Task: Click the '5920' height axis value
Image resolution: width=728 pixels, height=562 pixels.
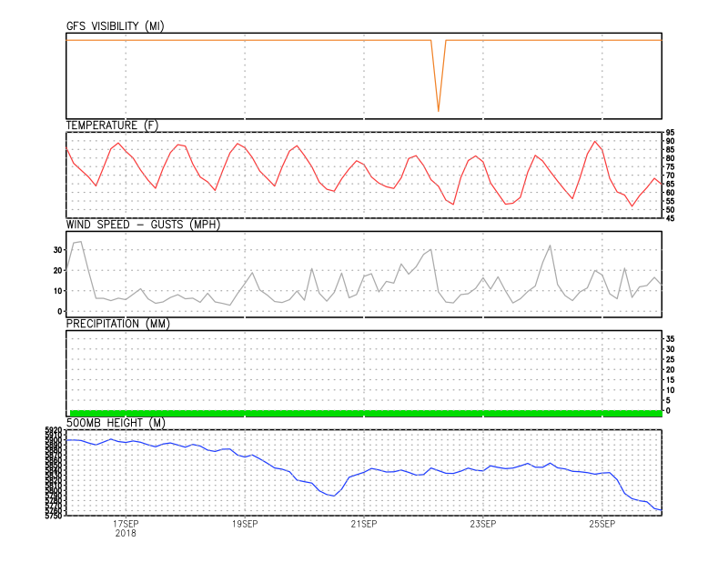Action: point(54,430)
